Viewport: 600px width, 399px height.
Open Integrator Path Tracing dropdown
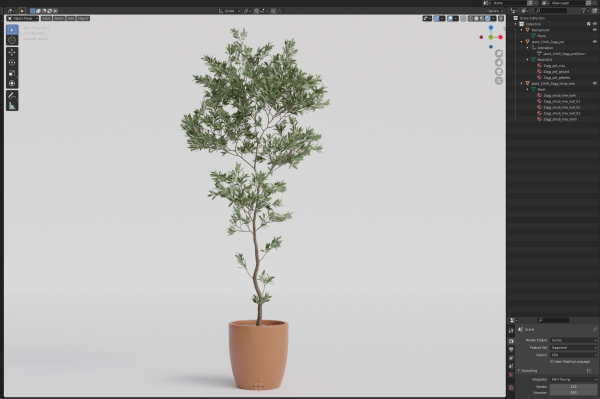[573, 379]
